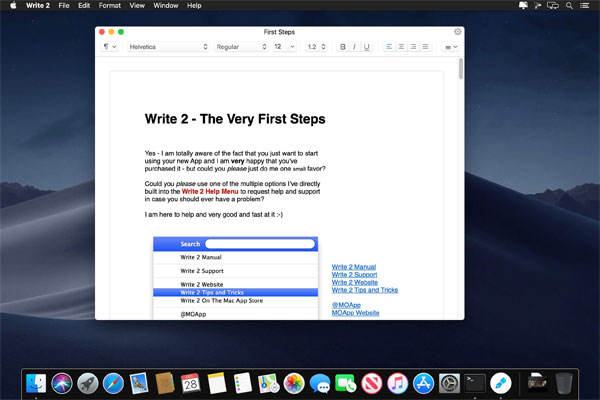The width and height of the screenshot is (600, 400).
Task: Align text to the left
Action: 389,47
